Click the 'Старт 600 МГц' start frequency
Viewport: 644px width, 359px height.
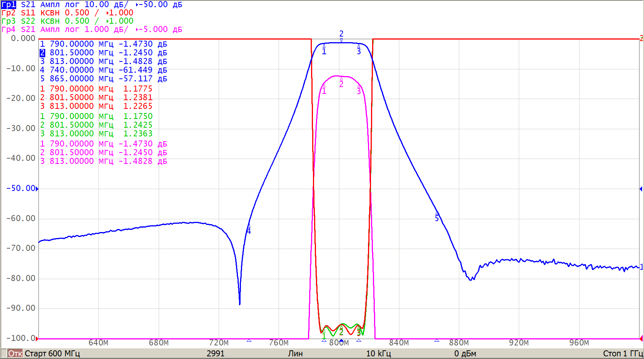pyautogui.click(x=52, y=353)
